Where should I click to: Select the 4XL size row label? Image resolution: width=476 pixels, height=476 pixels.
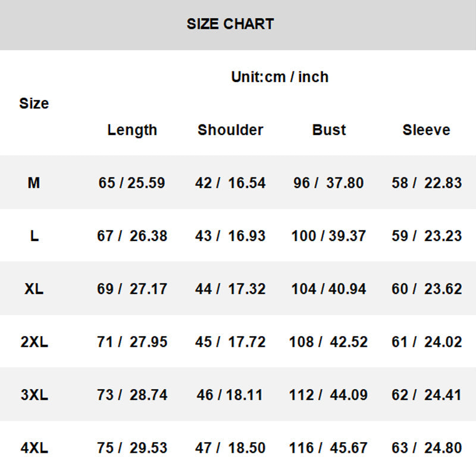[34, 447]
